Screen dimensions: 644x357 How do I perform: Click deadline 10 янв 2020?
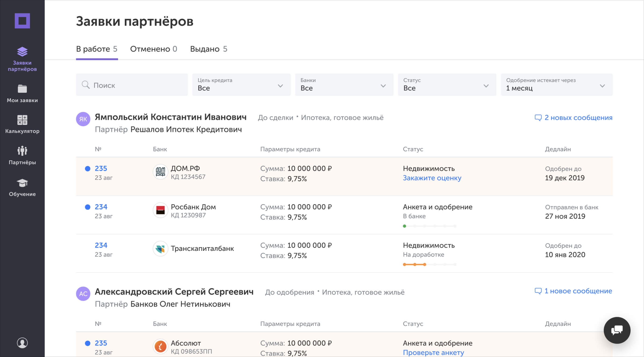tap(565, 255)
